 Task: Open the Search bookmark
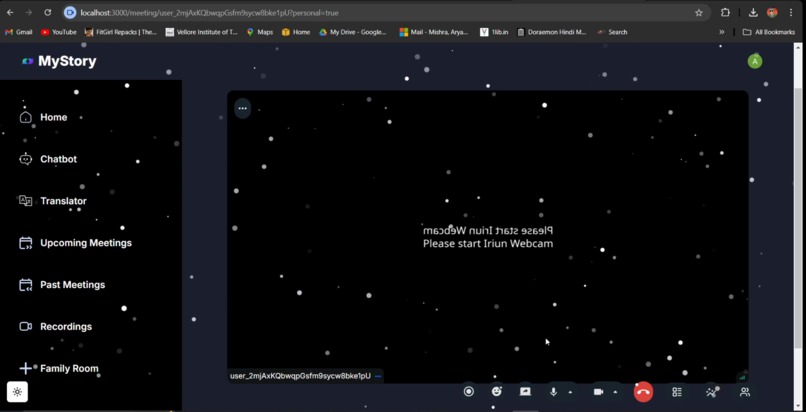click(x=612, y=32)
